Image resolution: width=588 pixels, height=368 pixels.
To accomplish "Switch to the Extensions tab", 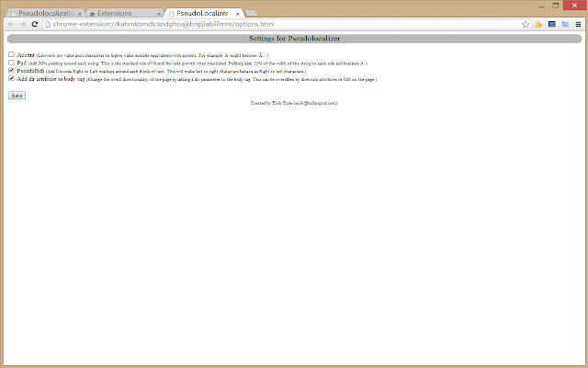I will [124, 13].
